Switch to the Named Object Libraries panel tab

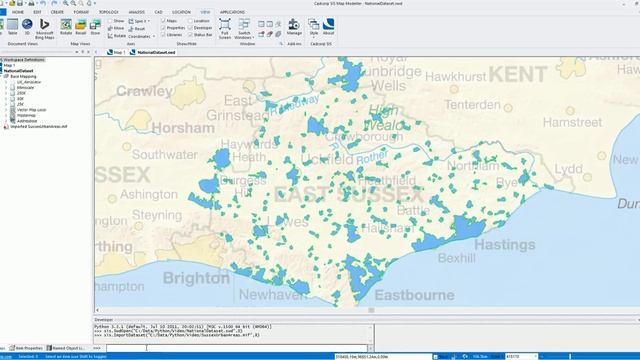pos(65,348)
